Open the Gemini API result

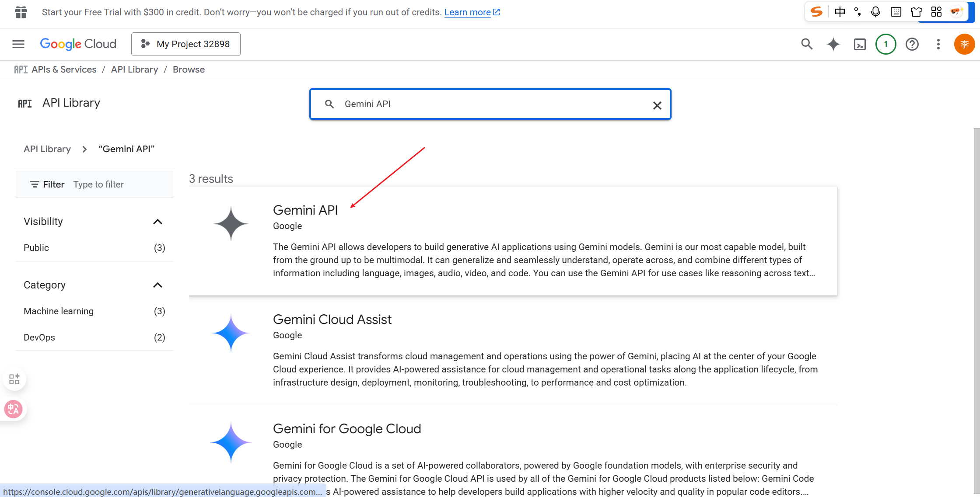[x=305, y=210]
